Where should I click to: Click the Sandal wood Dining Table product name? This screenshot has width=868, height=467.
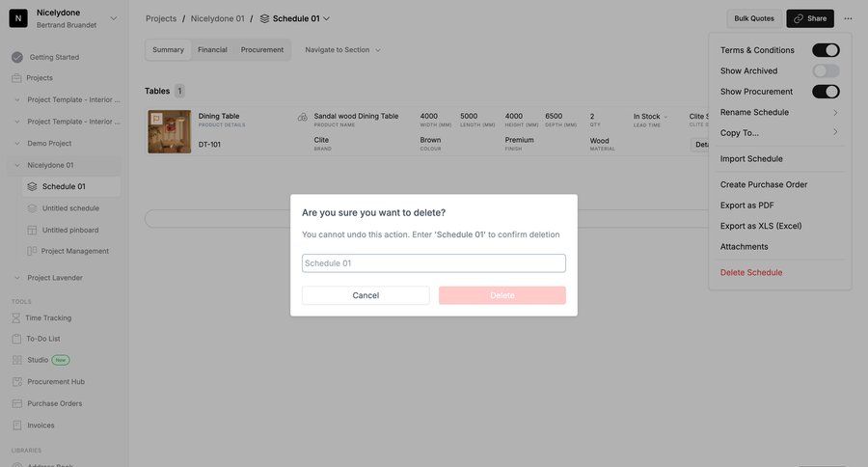(356, 117)
